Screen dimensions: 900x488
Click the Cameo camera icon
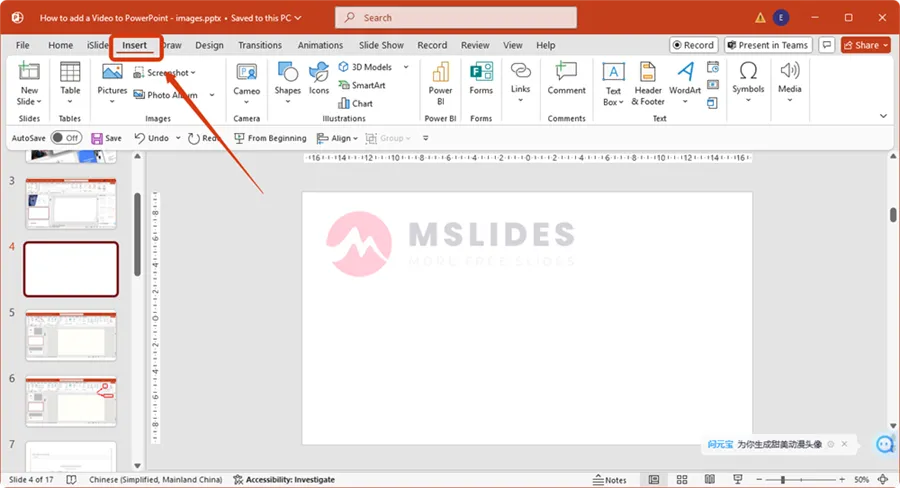click(246, 72)
